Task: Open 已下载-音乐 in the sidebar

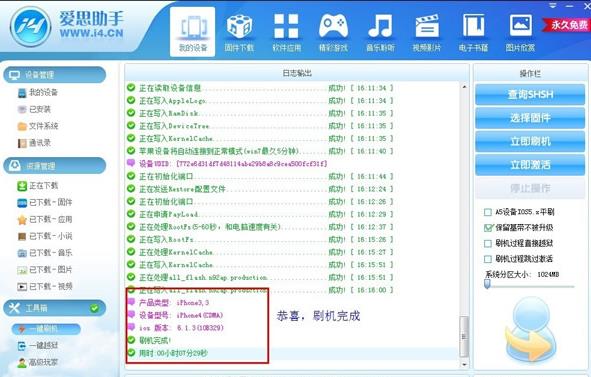Action: click(45, 253)
